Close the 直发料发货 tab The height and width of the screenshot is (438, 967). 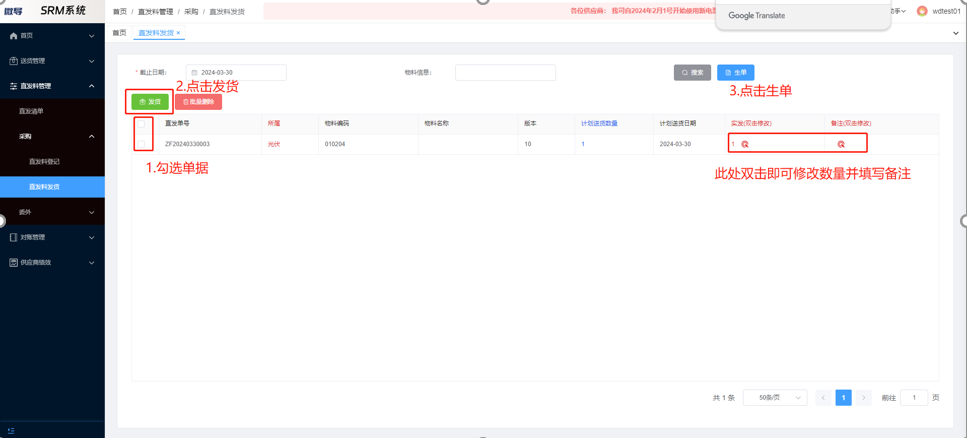click(179, 33)
